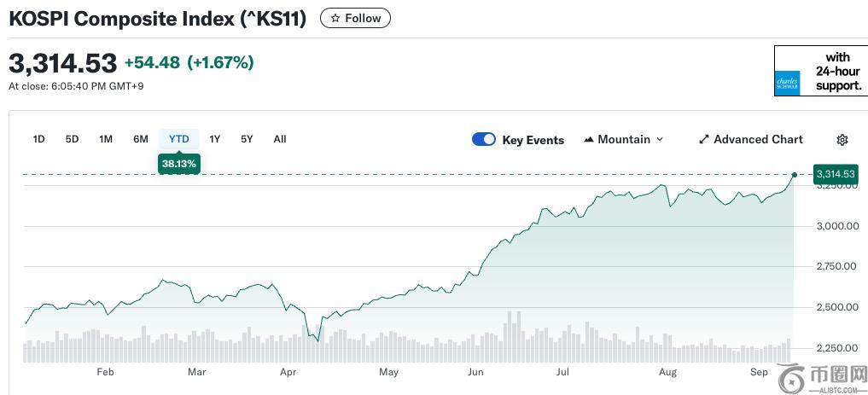Select the 5D time range
The height and width of the screenshot is (395, 868).
(x=72, y=139)
